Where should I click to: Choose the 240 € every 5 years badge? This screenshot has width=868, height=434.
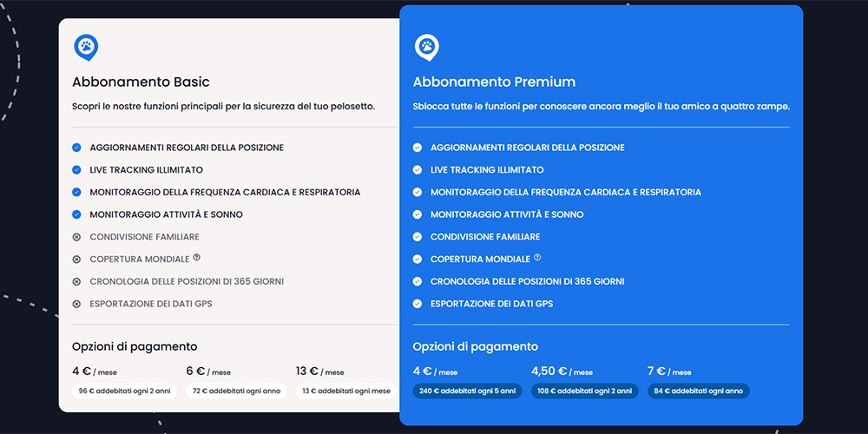pos(467,391)
